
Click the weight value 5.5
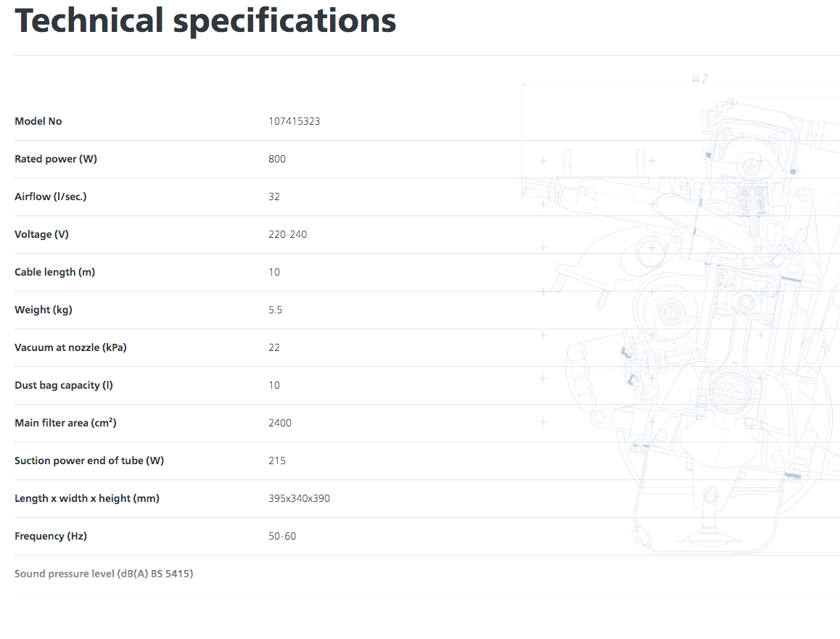point(276,310)
